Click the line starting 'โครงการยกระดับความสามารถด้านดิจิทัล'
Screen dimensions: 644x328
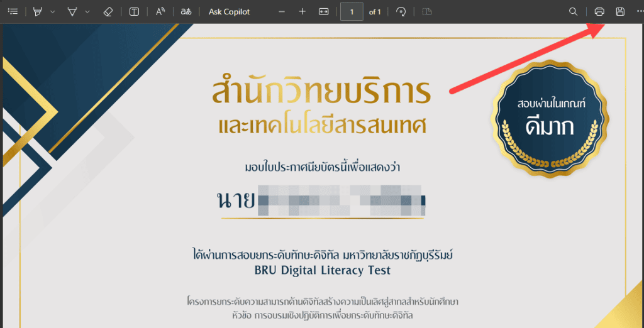point(323,302)
